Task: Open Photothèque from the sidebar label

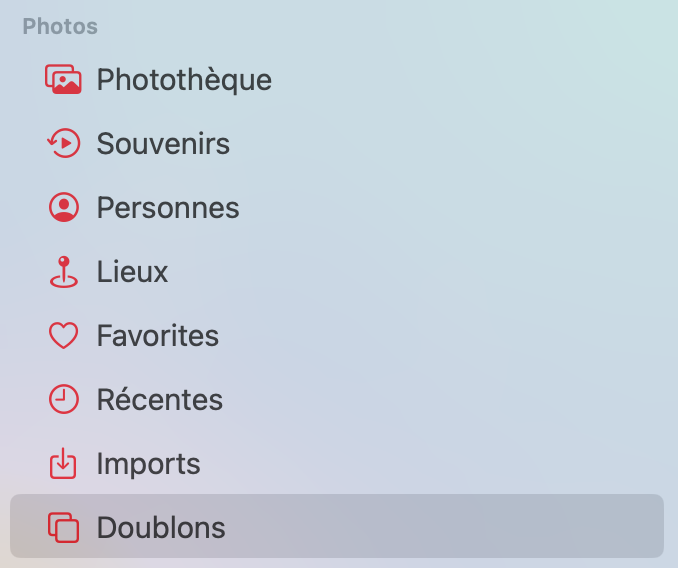Action: (184, 80)
